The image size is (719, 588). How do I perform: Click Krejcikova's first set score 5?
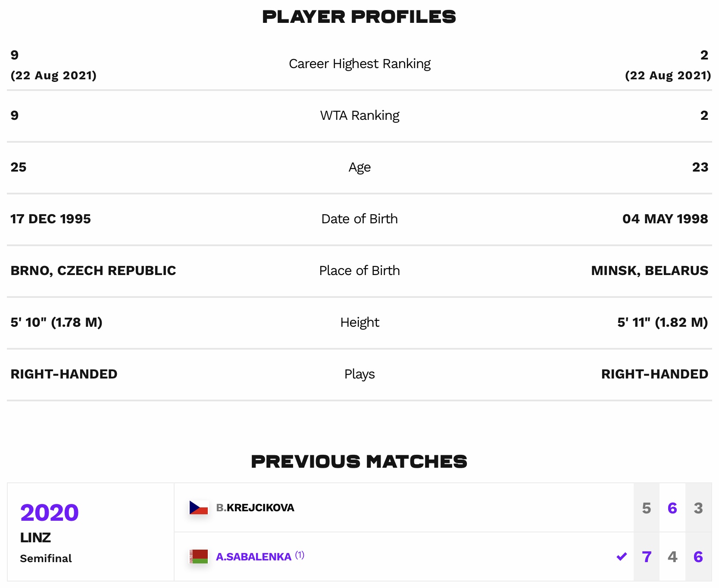(x=647, y=508)
